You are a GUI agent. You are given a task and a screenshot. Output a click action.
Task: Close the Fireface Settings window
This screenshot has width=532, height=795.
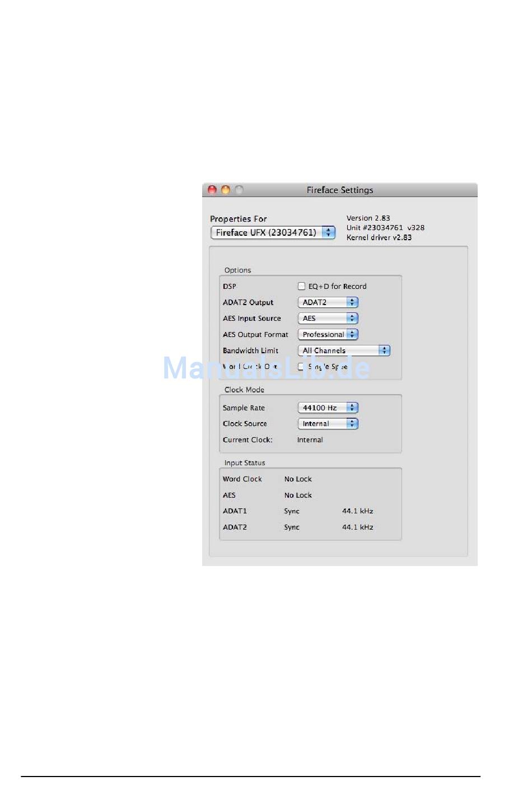point(212,190)
